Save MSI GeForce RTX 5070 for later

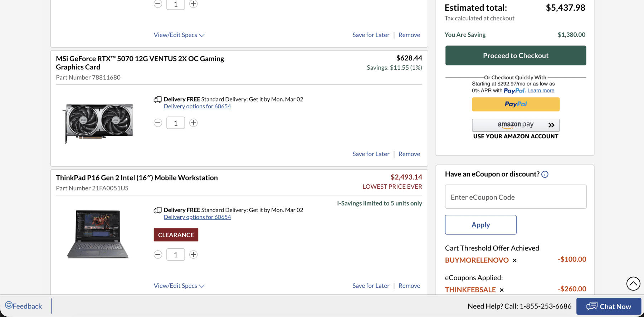pyautogui.click(x=371, y=154)
